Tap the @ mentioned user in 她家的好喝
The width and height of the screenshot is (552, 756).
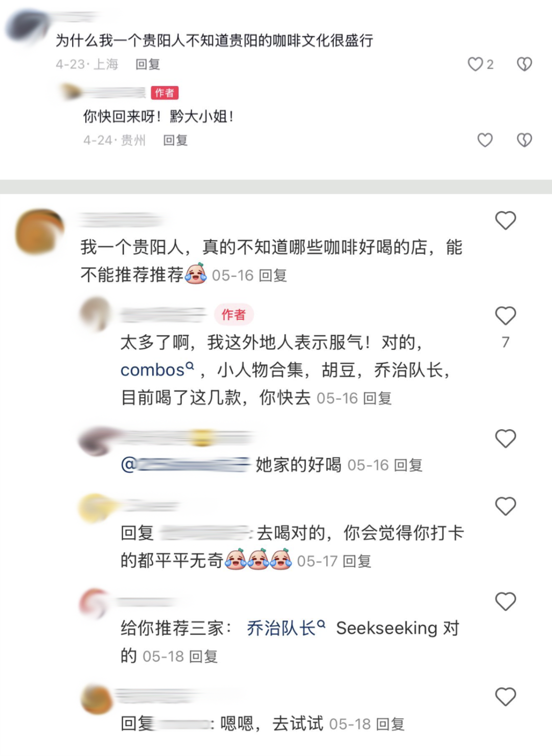(x=186, y=464)
